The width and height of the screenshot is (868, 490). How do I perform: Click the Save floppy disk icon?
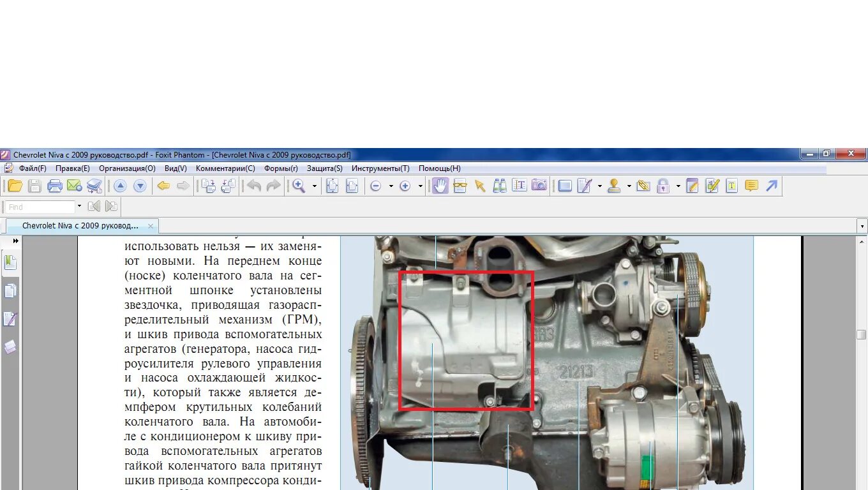pos(34,186)
